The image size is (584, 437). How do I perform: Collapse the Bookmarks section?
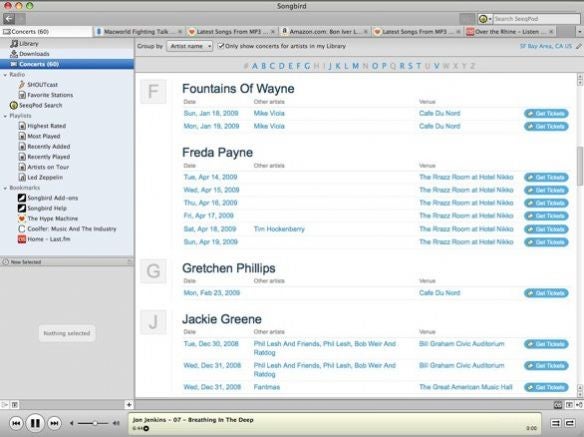5,188
